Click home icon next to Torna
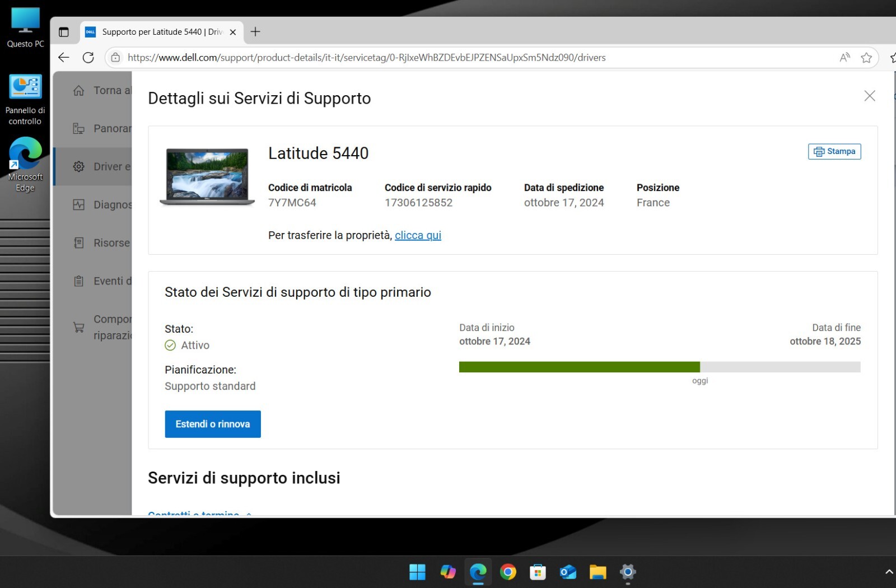 tap(79, 90)
